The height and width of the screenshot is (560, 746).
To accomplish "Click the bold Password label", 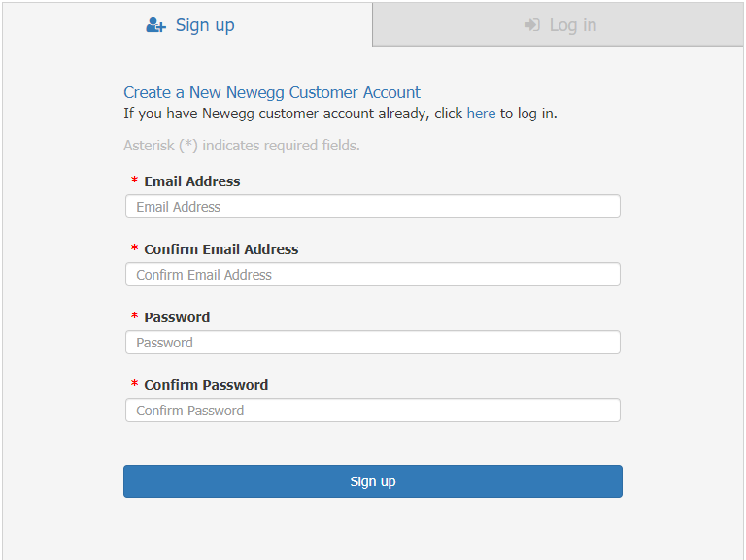I will pyautogui.click(x=177, y=317).
